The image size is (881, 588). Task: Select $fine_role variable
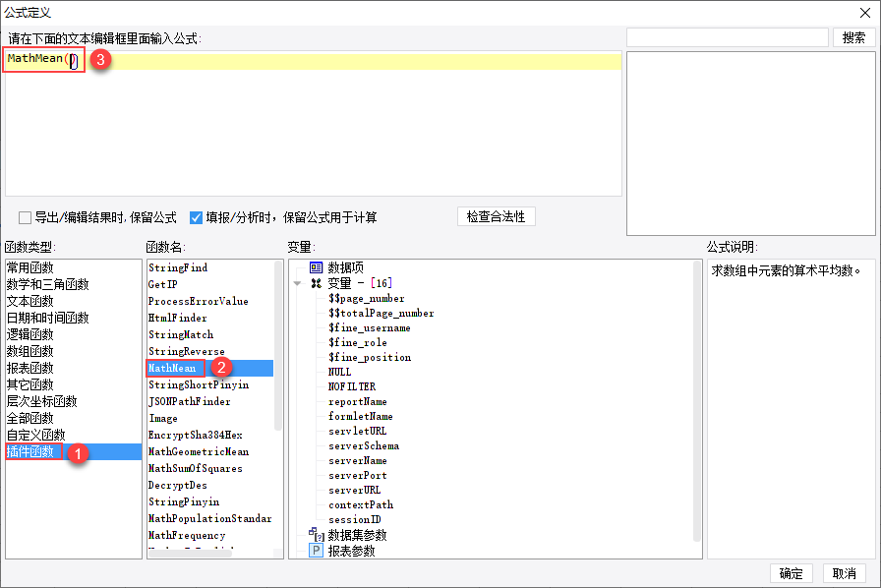tap(357, 342)
